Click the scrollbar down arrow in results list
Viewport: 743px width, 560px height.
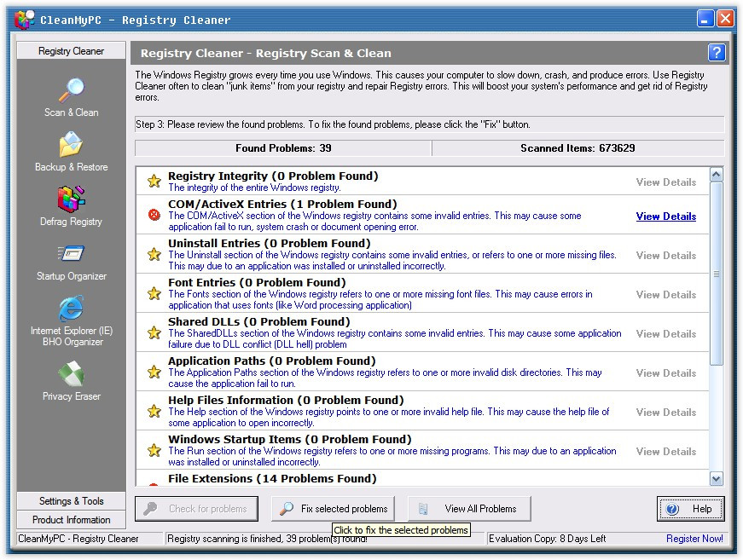(x=716, y=478)
